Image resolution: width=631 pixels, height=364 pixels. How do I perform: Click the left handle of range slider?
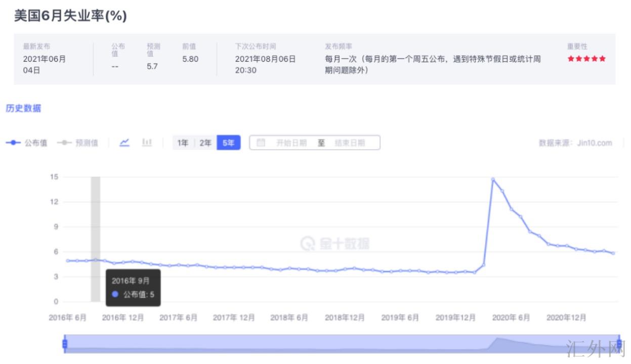(65, 344)
